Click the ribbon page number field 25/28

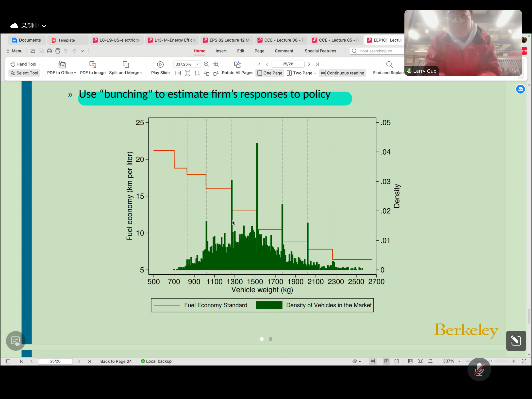click(288, 64)
